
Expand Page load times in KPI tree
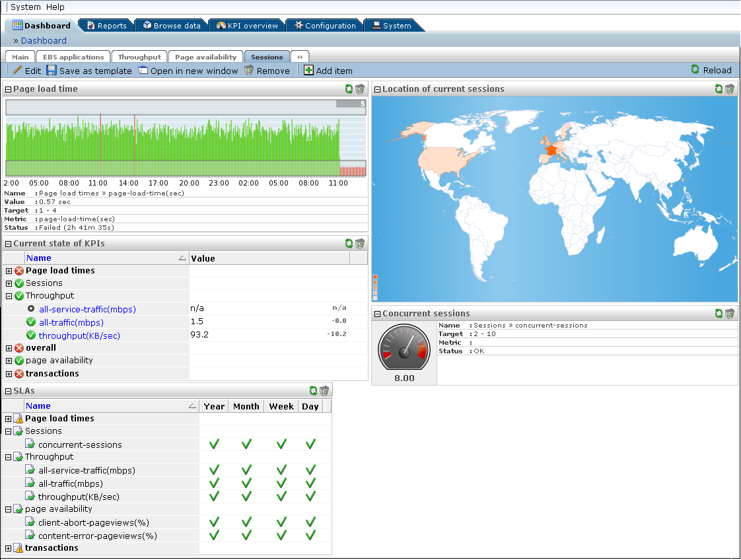point(9,271)
